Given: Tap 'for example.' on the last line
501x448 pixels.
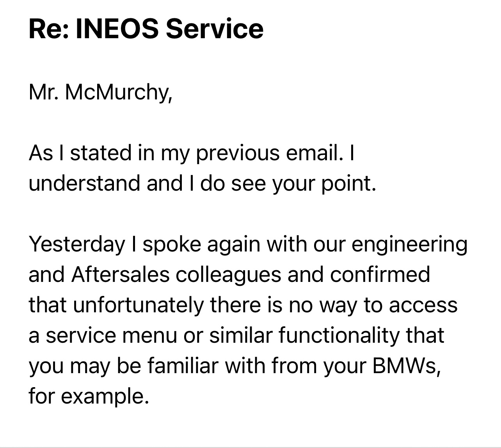Looking at the screenshot, I should pos(89,397).
